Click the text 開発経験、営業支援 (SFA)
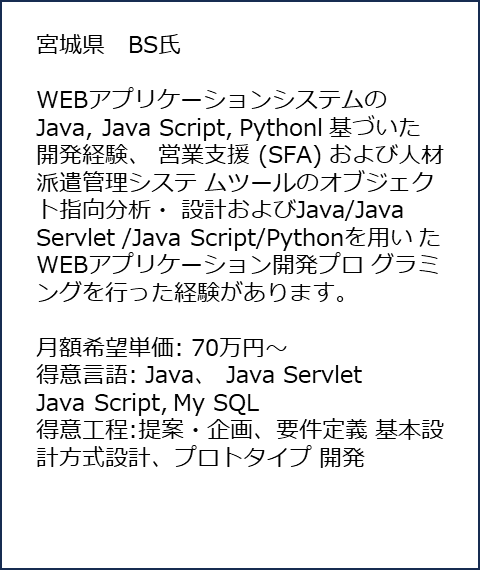Viewport: 480px width, 570px height. point(179,155)
